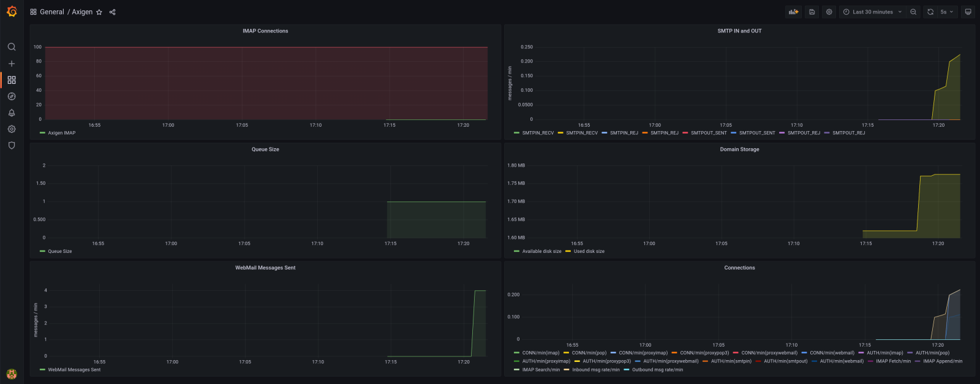Open the IMAP Connections panel title menu
980x384 pixels.
point(265,31)
